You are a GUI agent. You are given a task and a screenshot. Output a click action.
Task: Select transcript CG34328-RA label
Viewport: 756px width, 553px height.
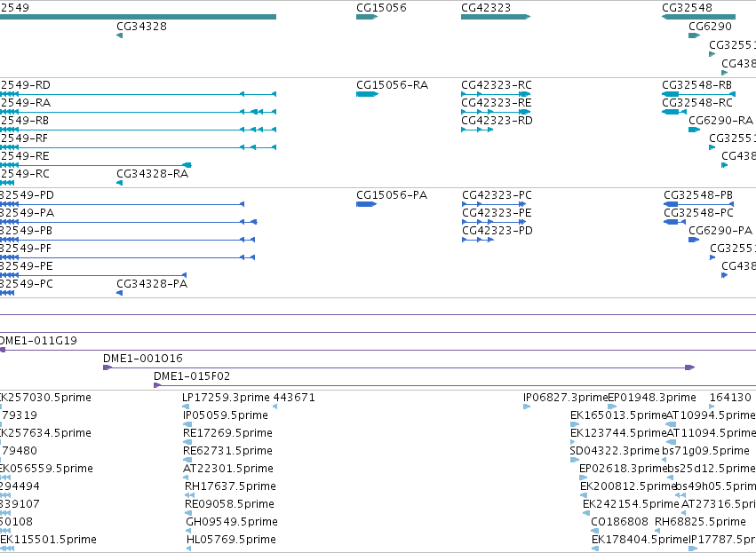[153, 174]
